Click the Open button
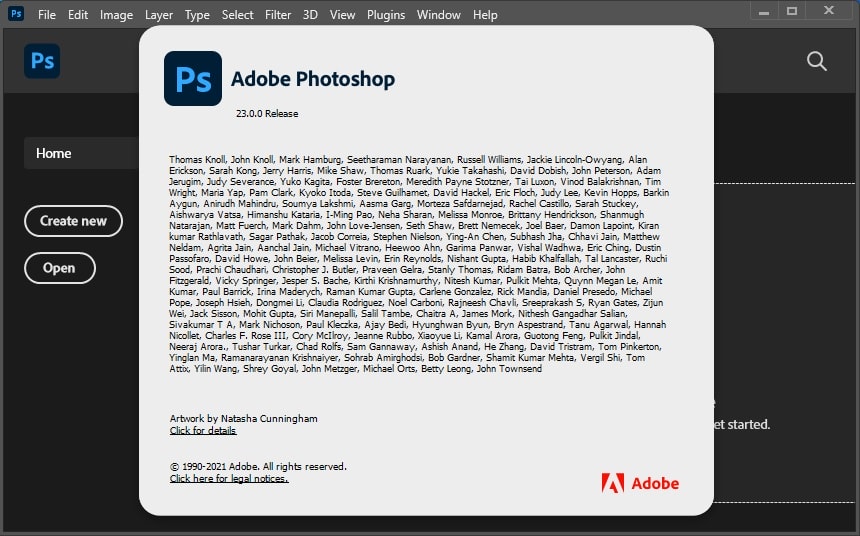Image resolution: width=860 pixels, height=536 pixels. coord(60,268)
